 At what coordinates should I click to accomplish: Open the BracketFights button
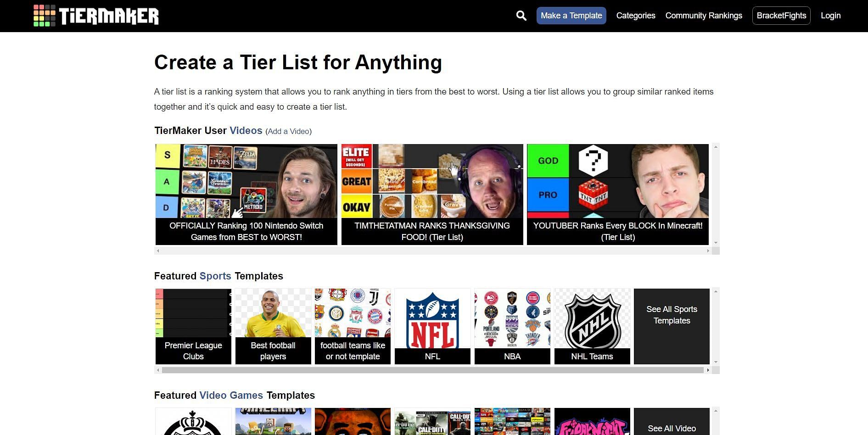pyautogui.click(x=781, y=16)
